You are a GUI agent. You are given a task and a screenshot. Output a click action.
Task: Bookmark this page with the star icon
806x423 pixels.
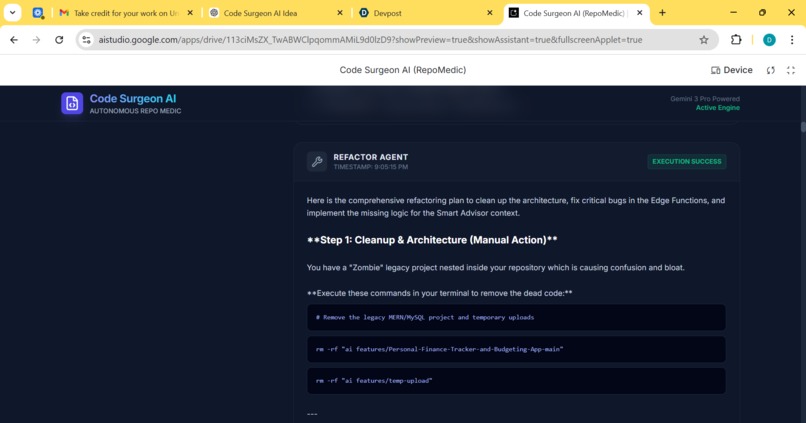704,40
